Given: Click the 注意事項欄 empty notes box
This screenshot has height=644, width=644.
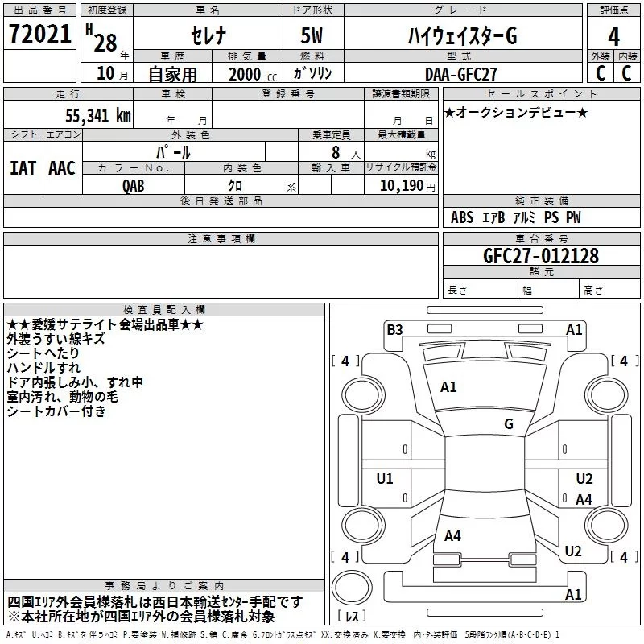Looking at the screenshot, I should coord(221,271).
